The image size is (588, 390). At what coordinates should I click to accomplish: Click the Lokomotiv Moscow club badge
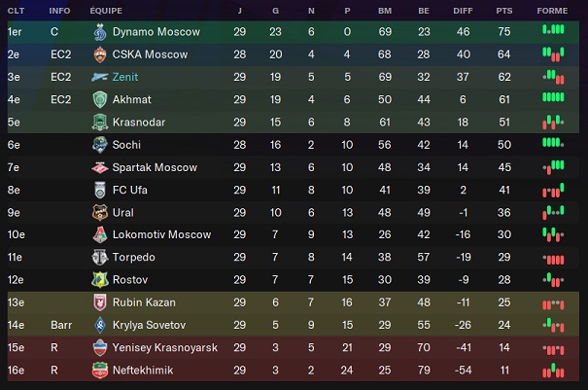coord(98,234)
